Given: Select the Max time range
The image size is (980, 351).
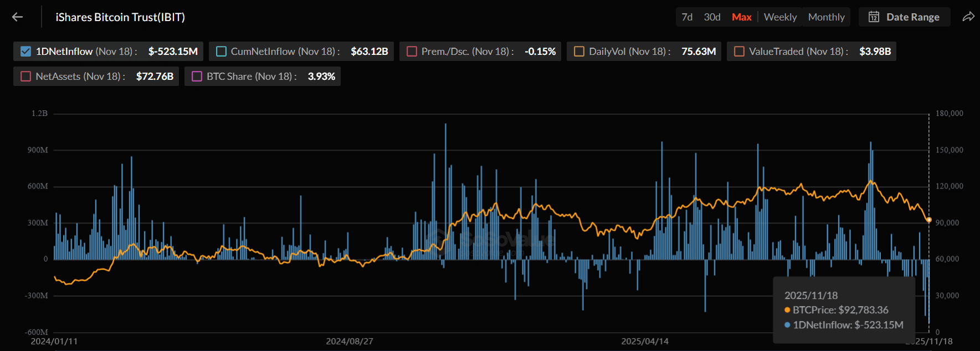Looking at the screenshot, I should pos(741,17).
